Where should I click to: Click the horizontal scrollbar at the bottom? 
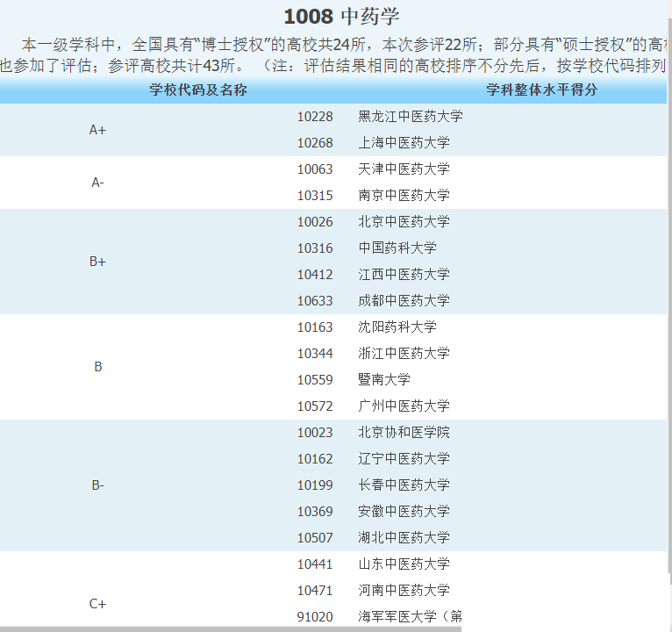pyautogui.click(x=228, y=628)
